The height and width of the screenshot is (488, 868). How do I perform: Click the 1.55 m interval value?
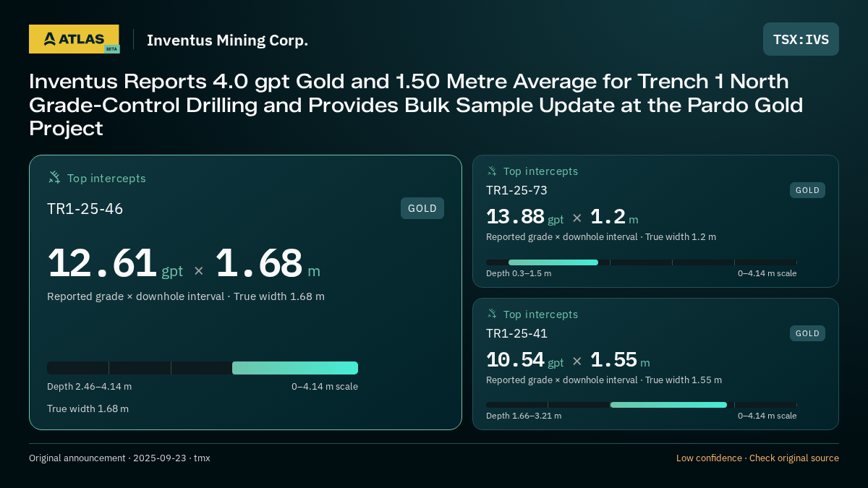pos(620,360)
